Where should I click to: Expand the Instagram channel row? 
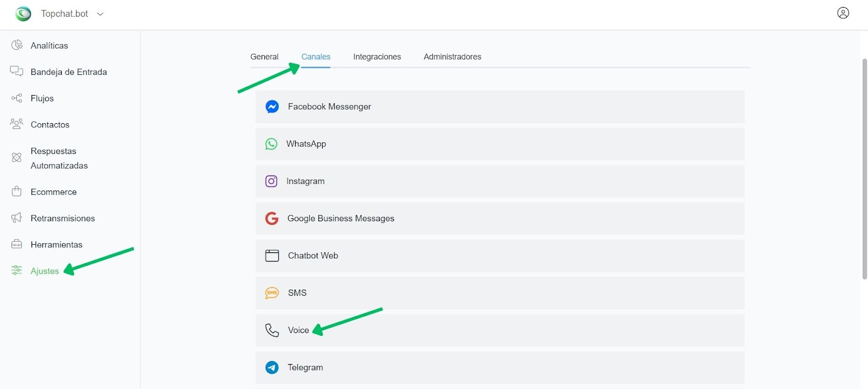coord(500,181)
